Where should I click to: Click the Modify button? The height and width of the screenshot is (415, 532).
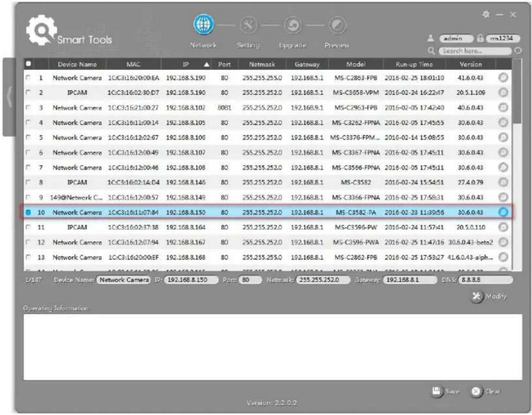pyautogui.click(x=489, y=297)
